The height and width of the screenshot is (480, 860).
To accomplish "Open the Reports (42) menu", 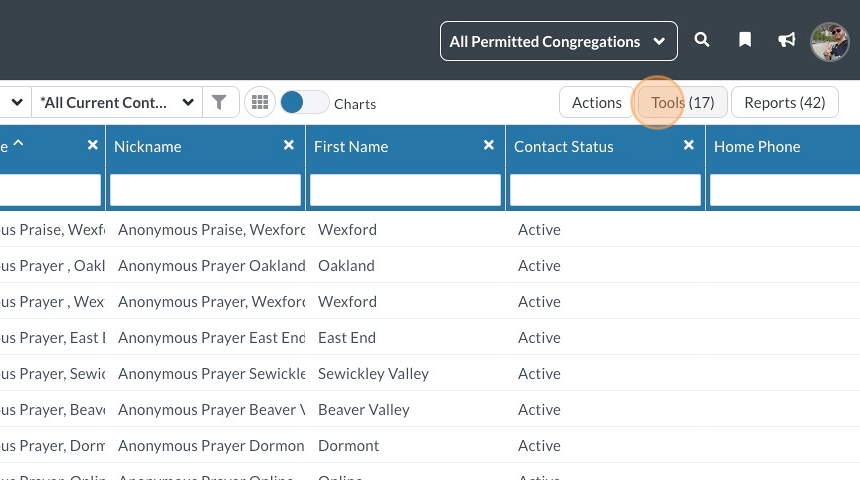I will pos(784,102).
